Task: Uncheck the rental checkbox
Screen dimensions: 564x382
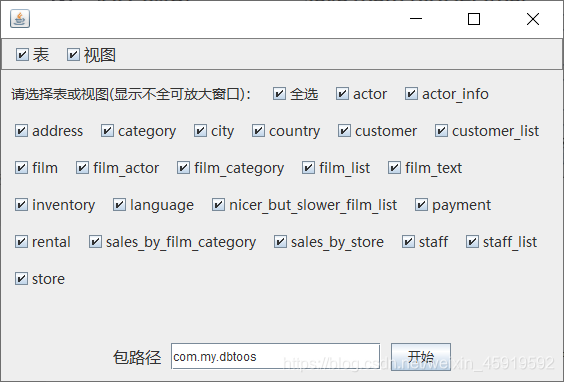Action: [22, 242]
